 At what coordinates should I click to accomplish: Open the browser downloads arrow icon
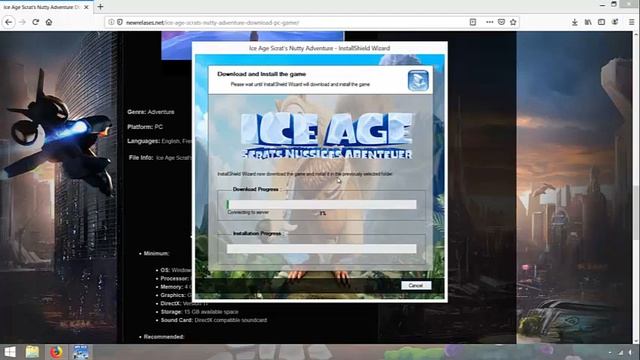(574, 22)
